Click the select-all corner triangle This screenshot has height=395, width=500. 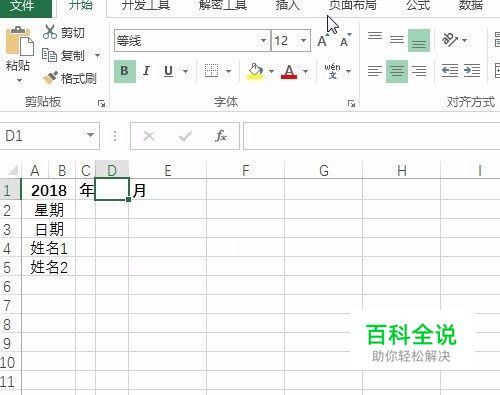click(13, 170)
